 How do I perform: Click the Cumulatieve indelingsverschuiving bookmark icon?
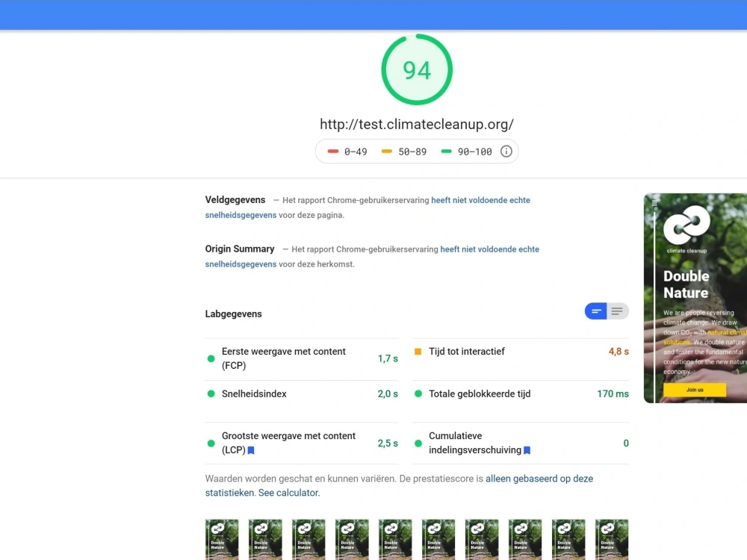pyautogui.click(x=527, y=450)
